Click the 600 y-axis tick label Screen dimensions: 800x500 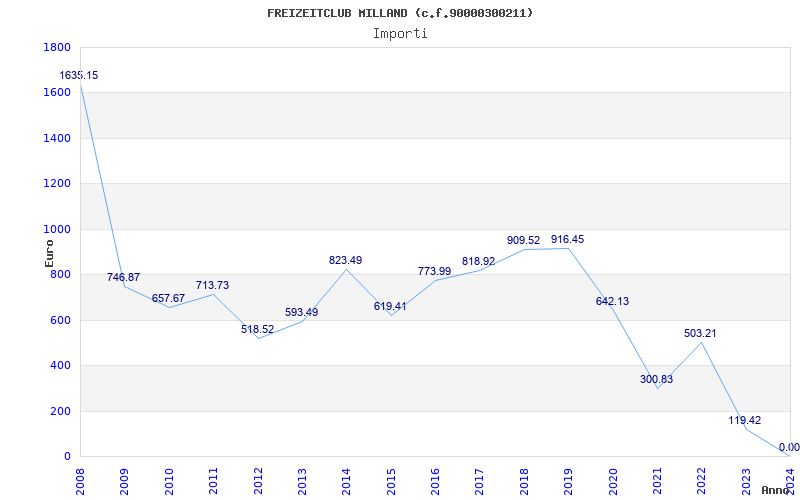[x=60, y=320]
